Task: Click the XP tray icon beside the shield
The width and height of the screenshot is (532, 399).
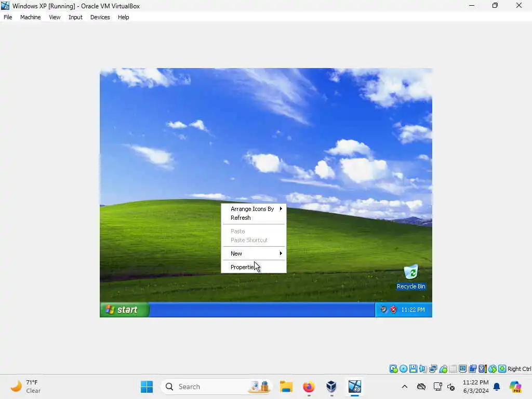Action: pos(383,310)
